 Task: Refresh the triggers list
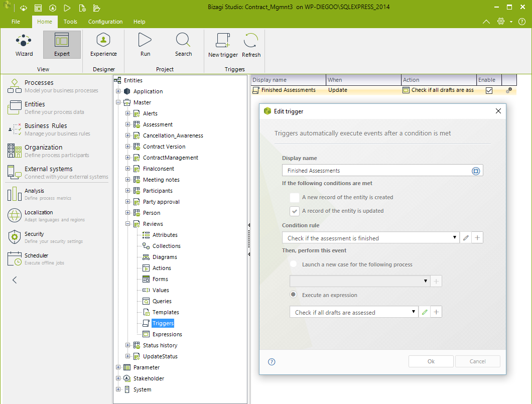(x=251, y=46)
